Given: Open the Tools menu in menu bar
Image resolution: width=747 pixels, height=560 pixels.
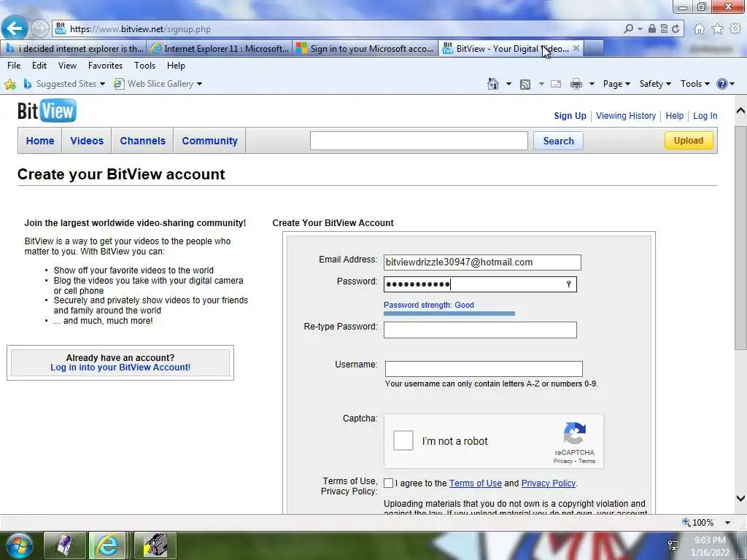Looking at the screenshot, I should click(145, 66).
